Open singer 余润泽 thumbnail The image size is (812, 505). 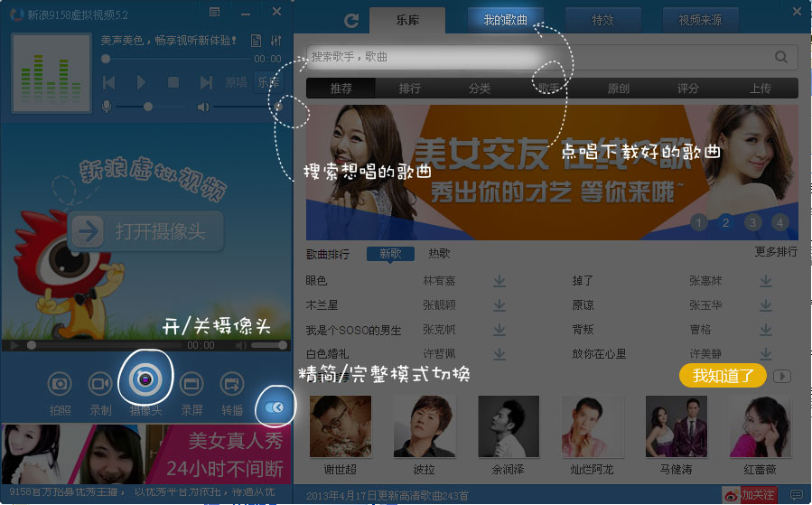pyautogui.click(x=509, y=426)
